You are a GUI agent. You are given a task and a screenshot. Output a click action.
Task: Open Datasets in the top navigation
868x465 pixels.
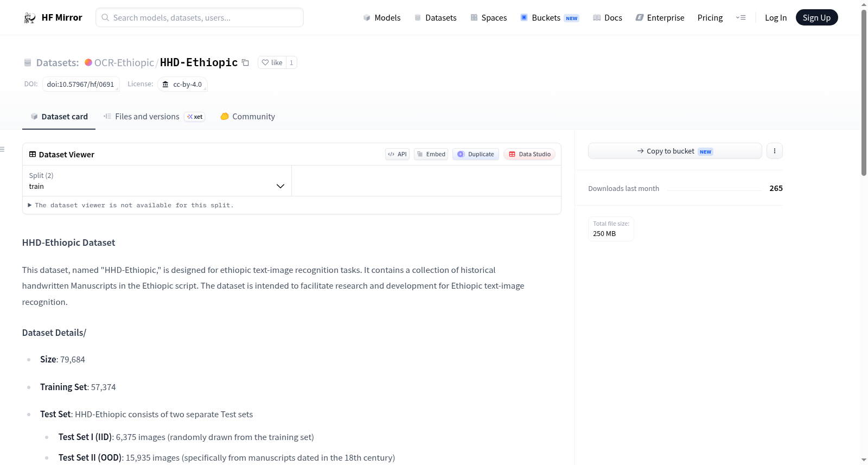(435, 18)
